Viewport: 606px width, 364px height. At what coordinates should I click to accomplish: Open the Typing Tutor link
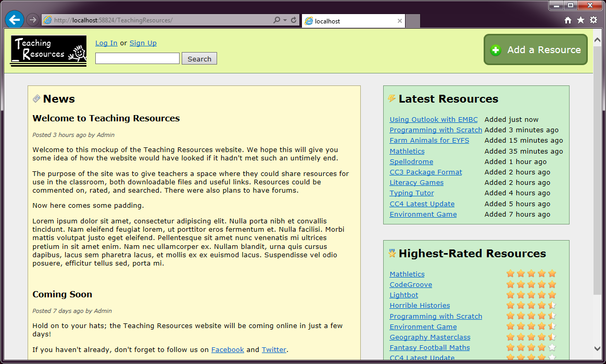coord(412,193)
